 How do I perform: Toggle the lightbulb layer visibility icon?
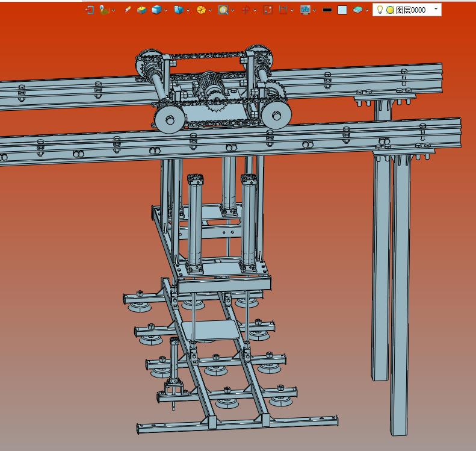(380, 10)
